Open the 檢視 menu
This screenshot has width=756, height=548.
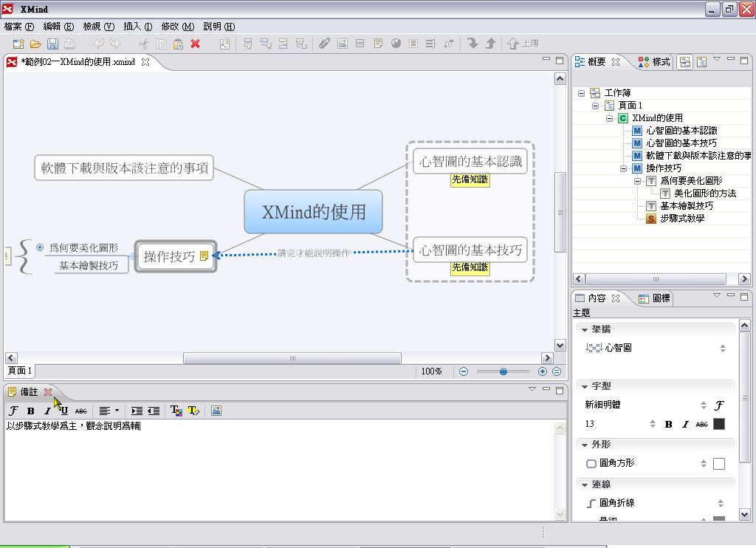[x=99, y=27]
